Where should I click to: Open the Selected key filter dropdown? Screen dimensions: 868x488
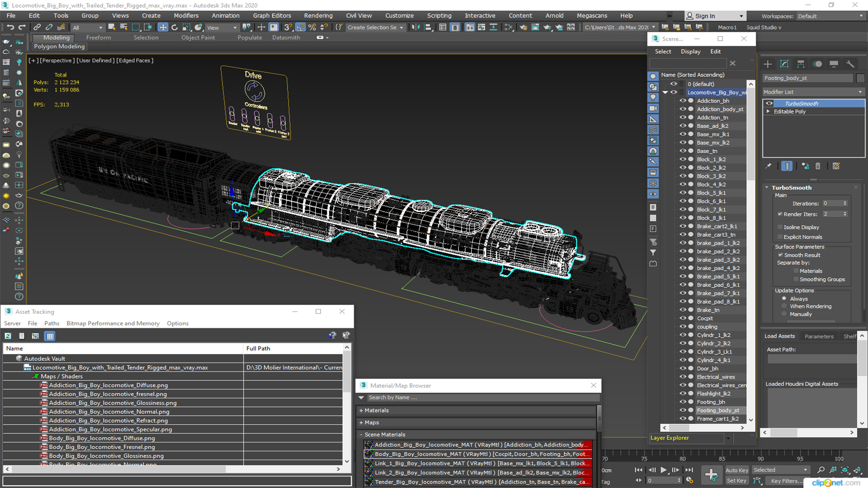point(781,470)
